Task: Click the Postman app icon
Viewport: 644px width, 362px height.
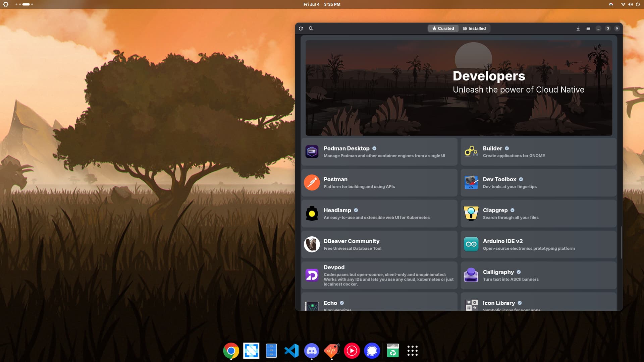Action: click(312, 182)
